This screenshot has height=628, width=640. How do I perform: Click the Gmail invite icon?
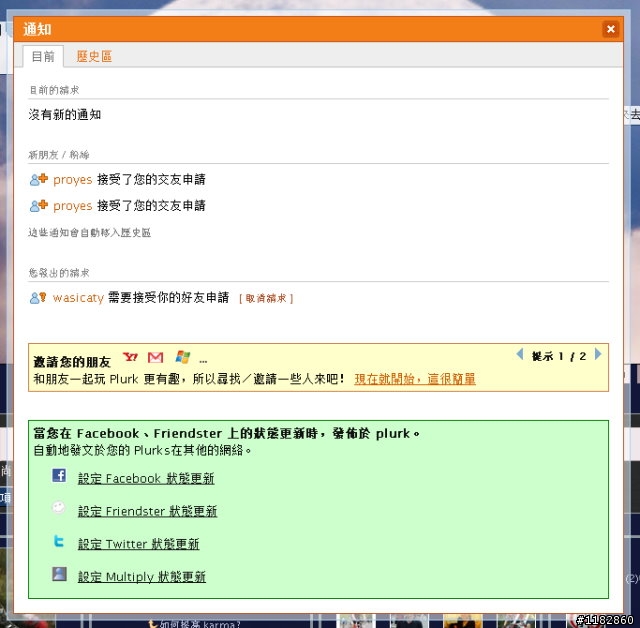(x=156, y=357)
